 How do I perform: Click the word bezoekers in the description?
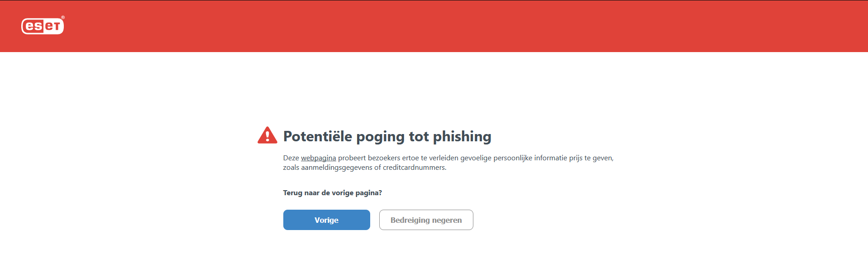coord(384,158)
